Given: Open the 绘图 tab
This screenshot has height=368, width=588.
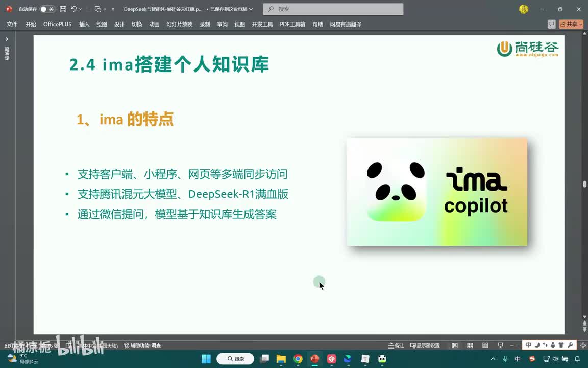Looking at the screenshot, I should coord(102,24).
